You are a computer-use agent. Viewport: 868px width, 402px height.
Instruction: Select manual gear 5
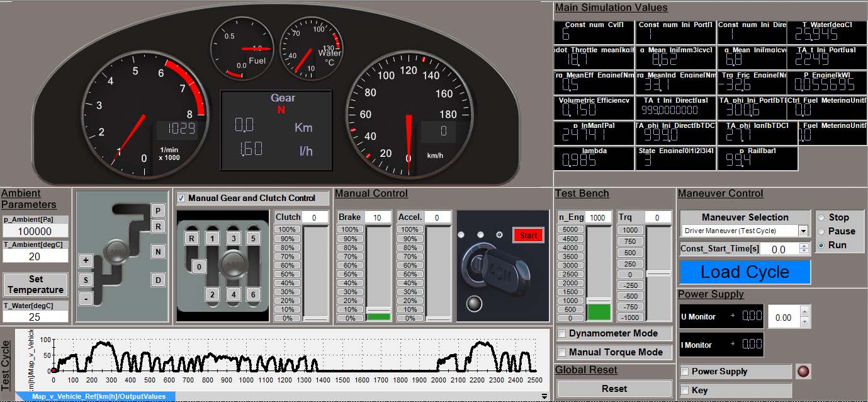coord(253,238)
